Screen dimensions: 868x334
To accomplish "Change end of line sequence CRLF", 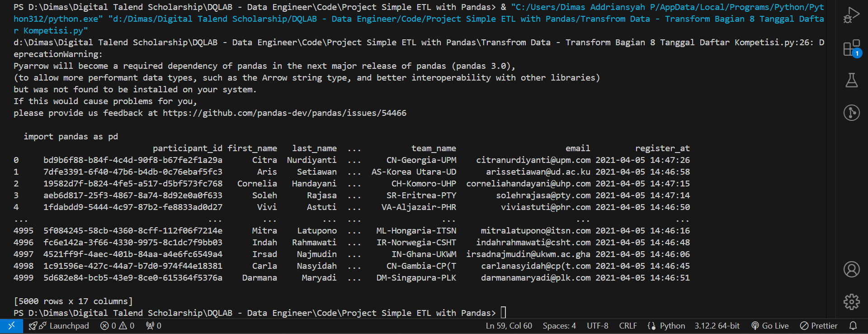I will 627,326.
